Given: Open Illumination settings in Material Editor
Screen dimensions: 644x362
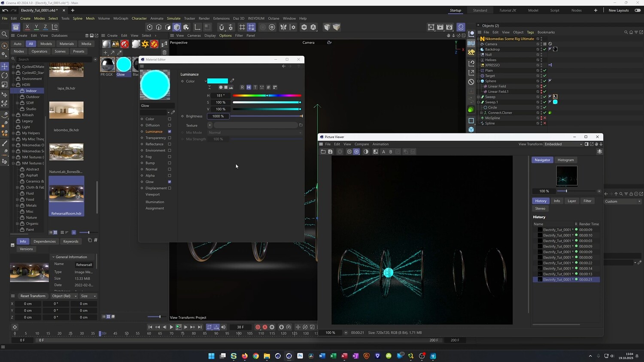Looking at the screenshot, I should 155,202.
